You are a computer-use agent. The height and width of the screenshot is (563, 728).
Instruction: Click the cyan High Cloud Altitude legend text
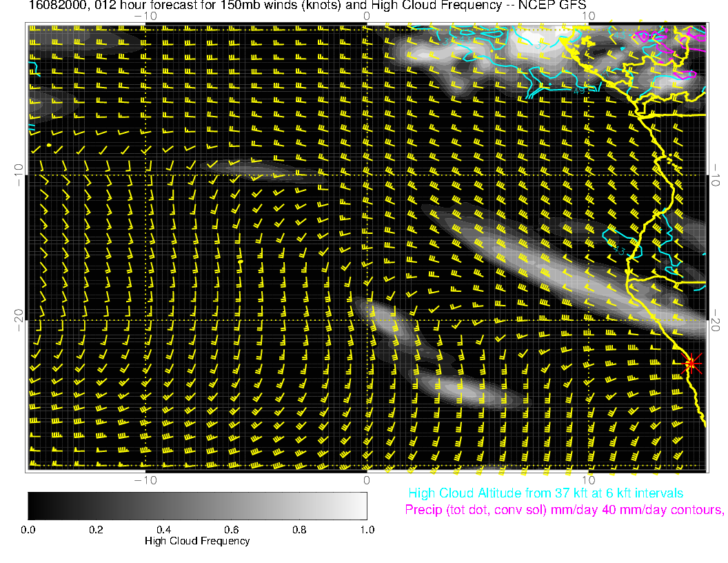[x=545, y=493]
